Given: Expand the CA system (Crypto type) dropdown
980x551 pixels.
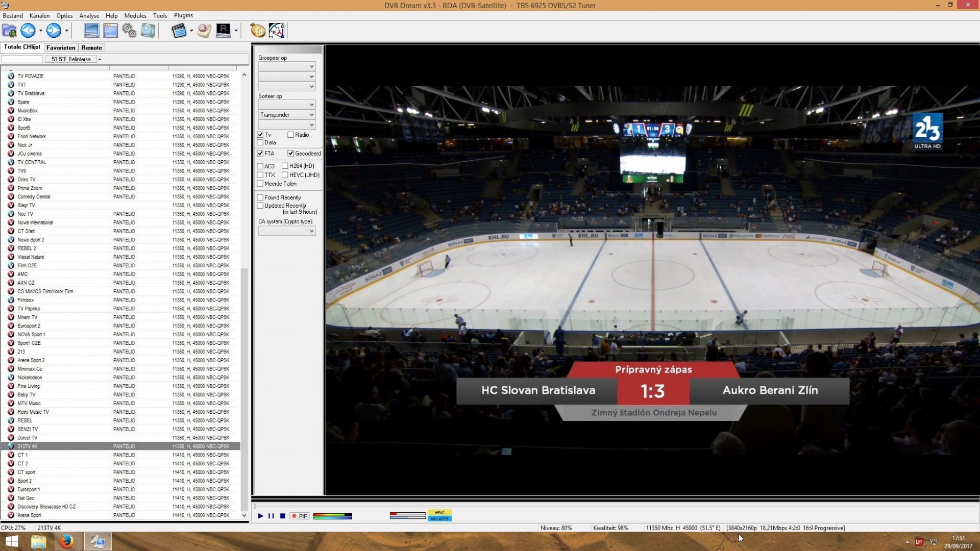Looking at the screenshot, I should point(287,231).
